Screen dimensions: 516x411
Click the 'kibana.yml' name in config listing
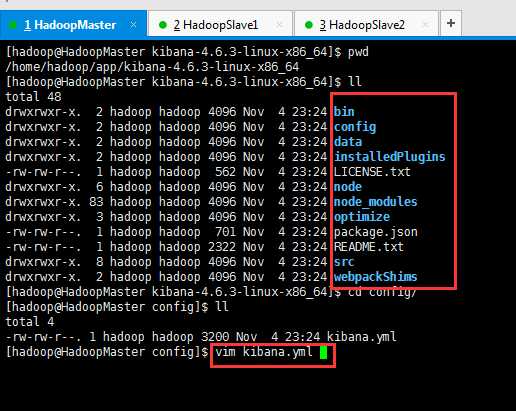(361, 337)
